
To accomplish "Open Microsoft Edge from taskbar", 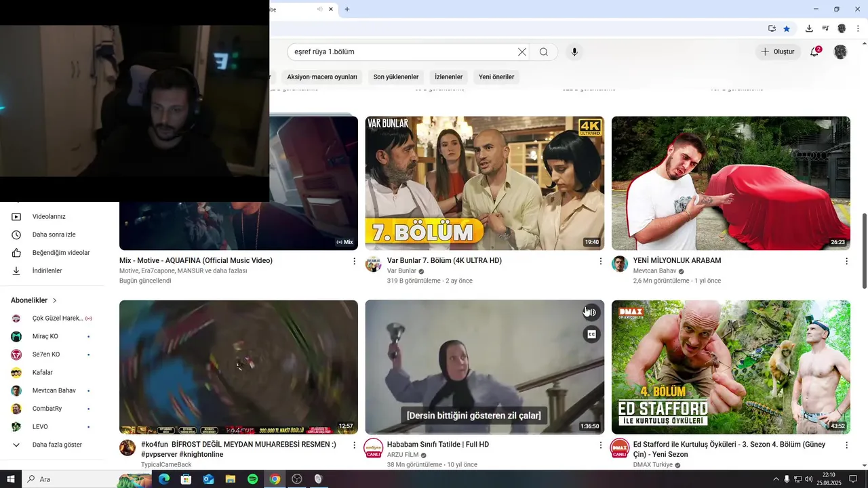I will (x=163, y=479).
